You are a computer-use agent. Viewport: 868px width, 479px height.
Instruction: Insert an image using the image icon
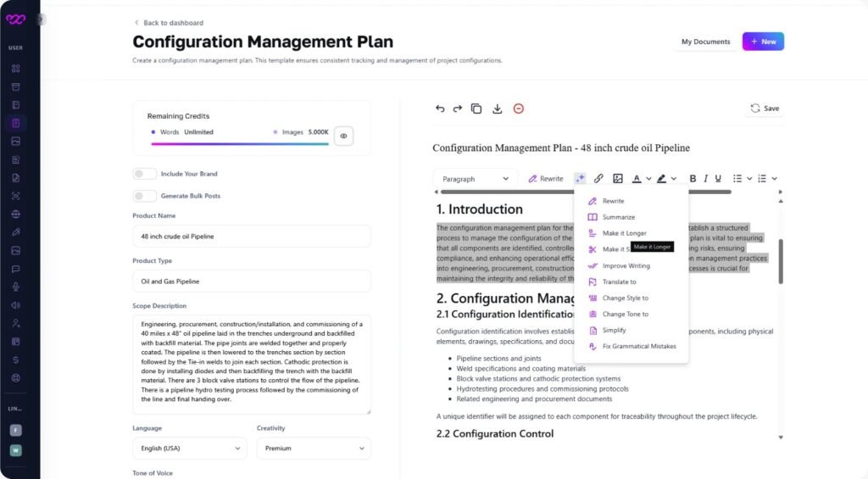[618, 178]
